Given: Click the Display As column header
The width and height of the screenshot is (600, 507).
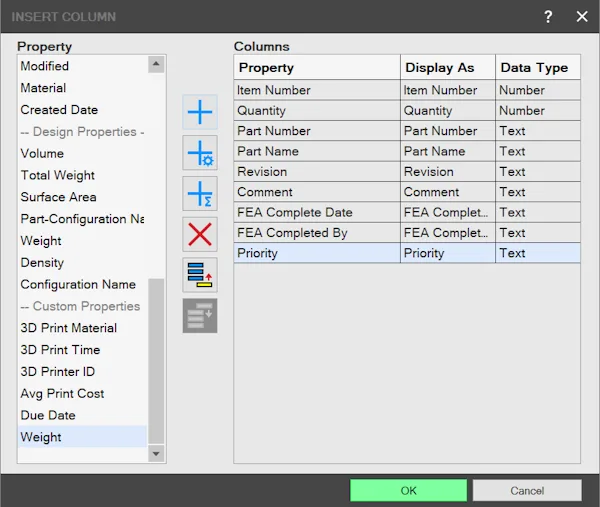Looking at the screenshot, I should (x=448, y=67).
